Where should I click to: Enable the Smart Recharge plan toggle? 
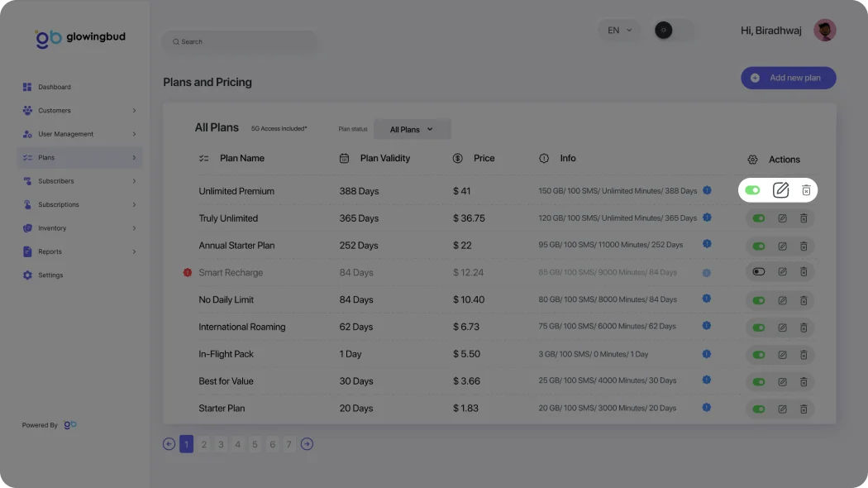click(x=759, y=272)
